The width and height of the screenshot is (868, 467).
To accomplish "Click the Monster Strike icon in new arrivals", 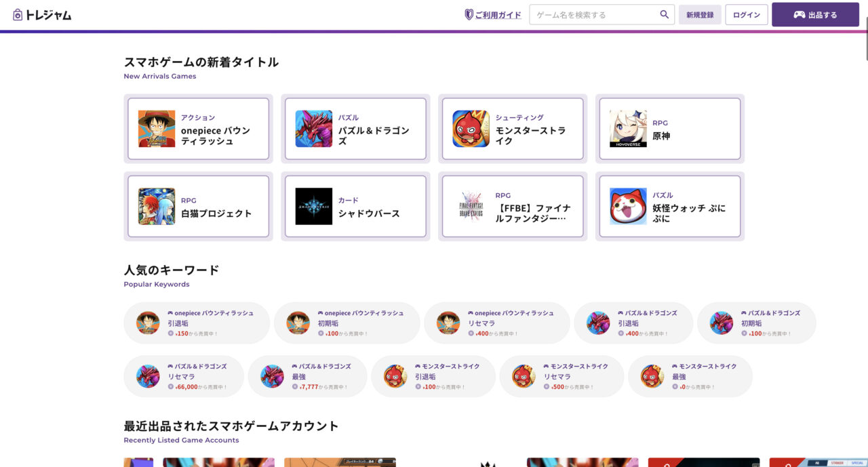I will coord(471,129).
